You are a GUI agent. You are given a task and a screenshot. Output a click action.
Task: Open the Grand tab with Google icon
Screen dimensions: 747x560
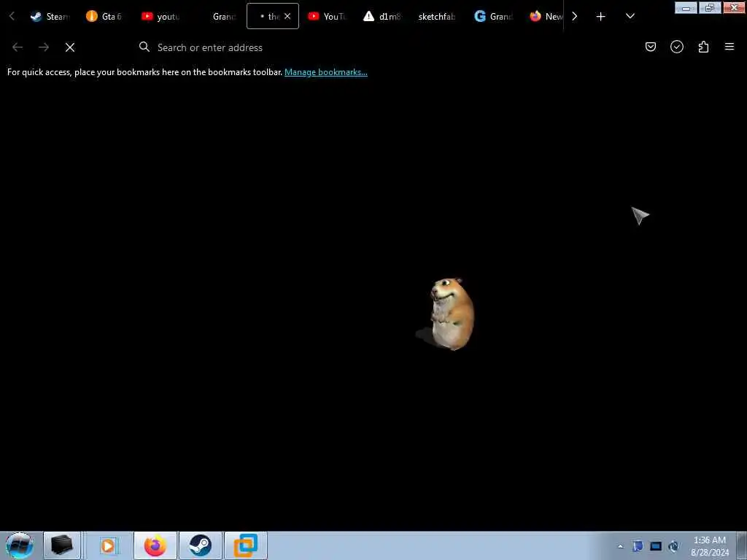pyautogui.click(x=494, y=16)
